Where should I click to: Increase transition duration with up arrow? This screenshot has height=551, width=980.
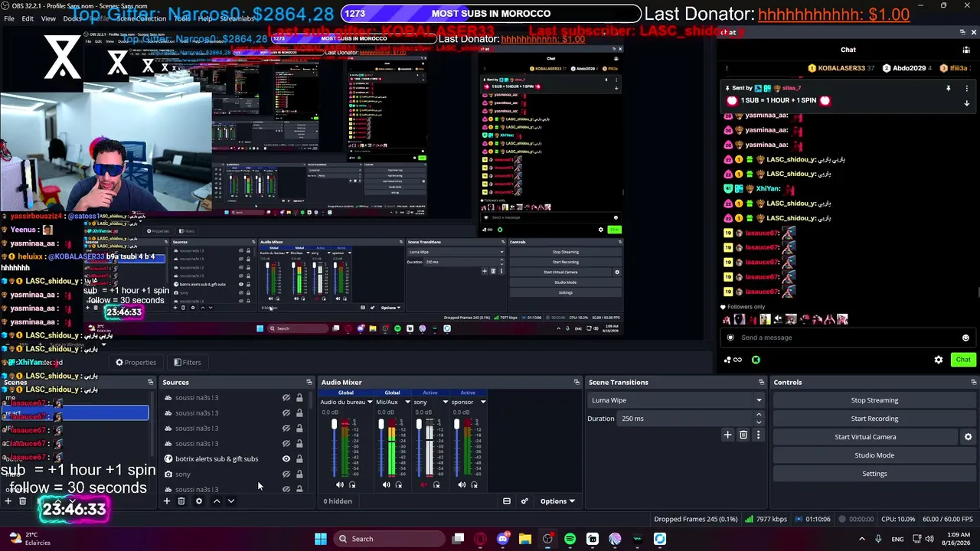click(x=759, y=415)
